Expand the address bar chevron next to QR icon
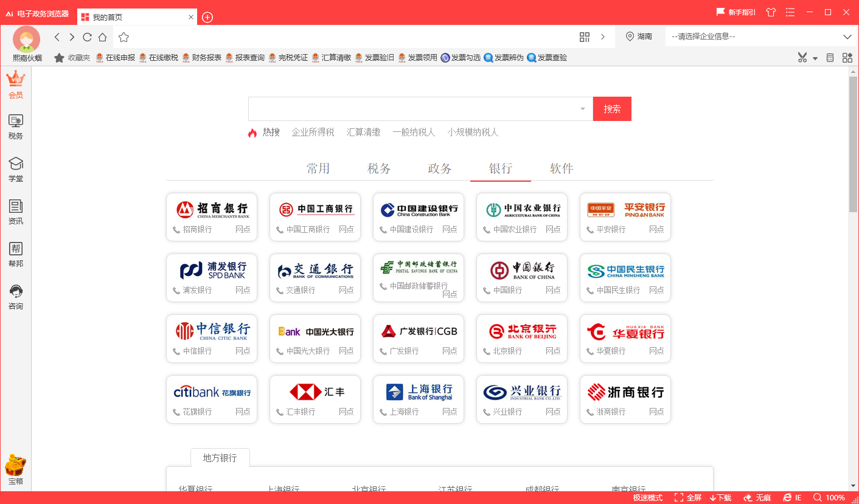 pyautogui.click(x=603, y=37)
